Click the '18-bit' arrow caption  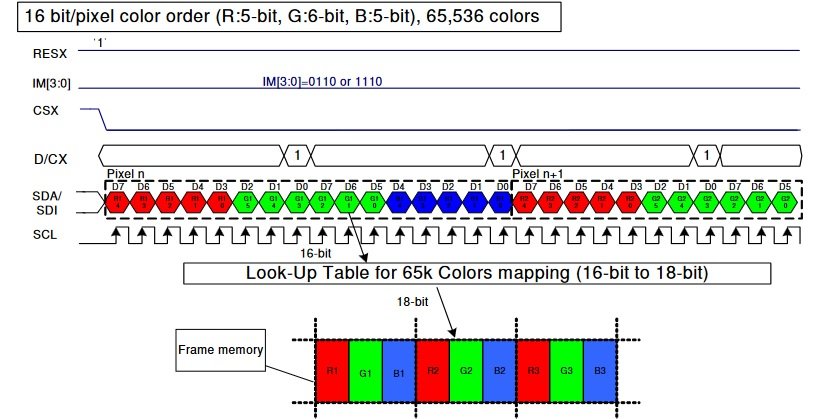(412, 302)
